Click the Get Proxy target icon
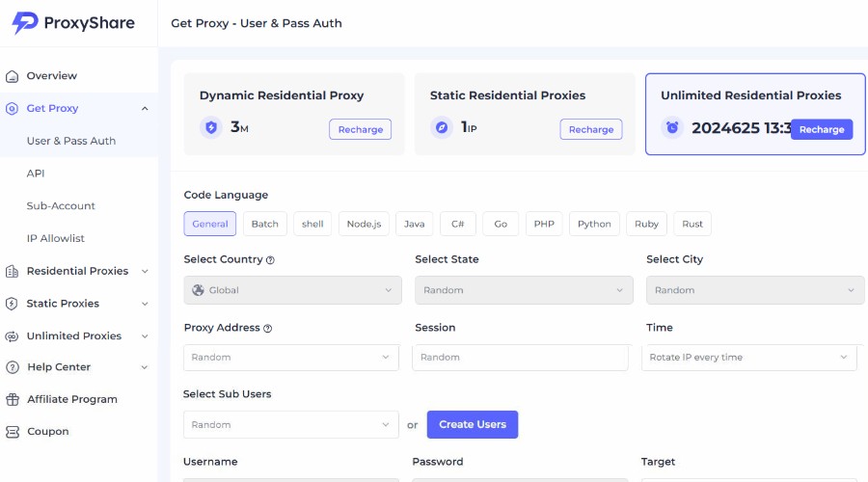Viewport: 868px width, 482px height. point(12,109)
